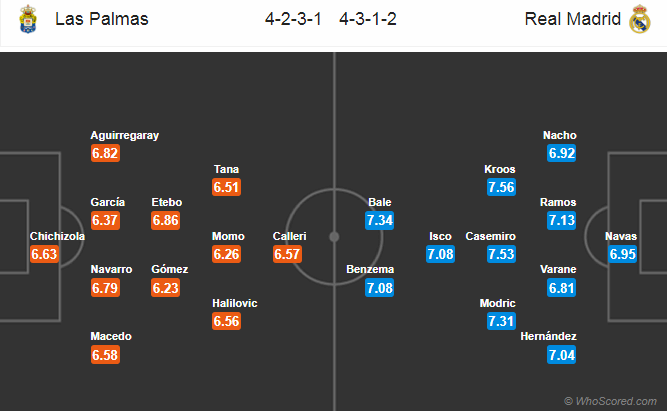Click Benzema's 7.08 rating badge

coord(380,287)
